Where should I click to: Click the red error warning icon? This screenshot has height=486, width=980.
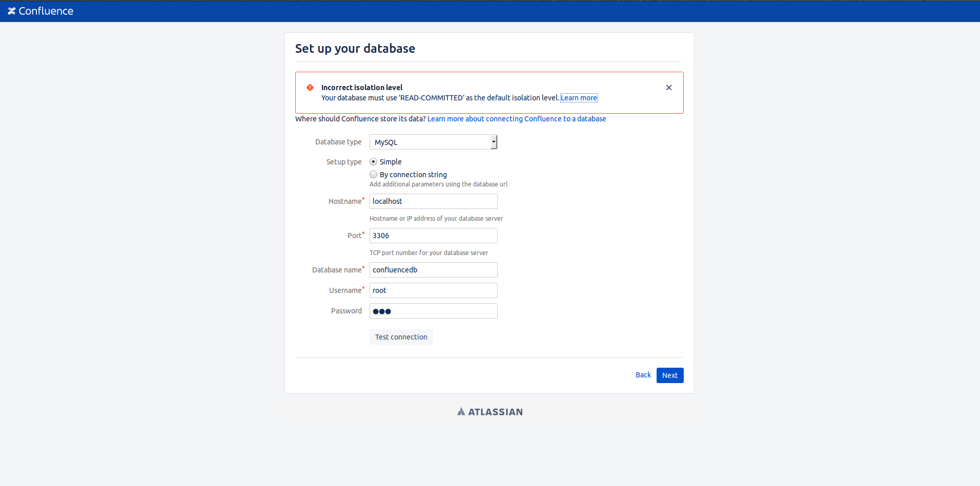310,88
